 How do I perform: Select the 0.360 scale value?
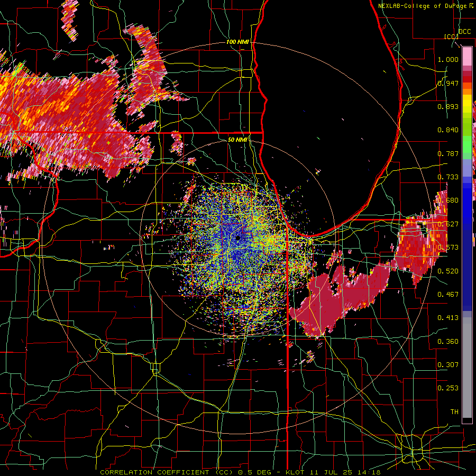pyautogui.click(x=448, y=341)
